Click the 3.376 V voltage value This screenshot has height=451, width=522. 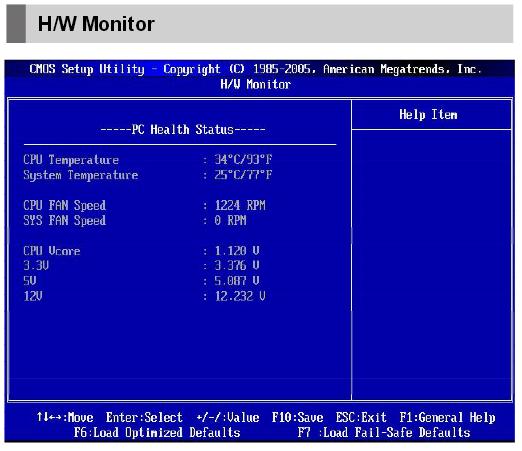pos(237,266)
